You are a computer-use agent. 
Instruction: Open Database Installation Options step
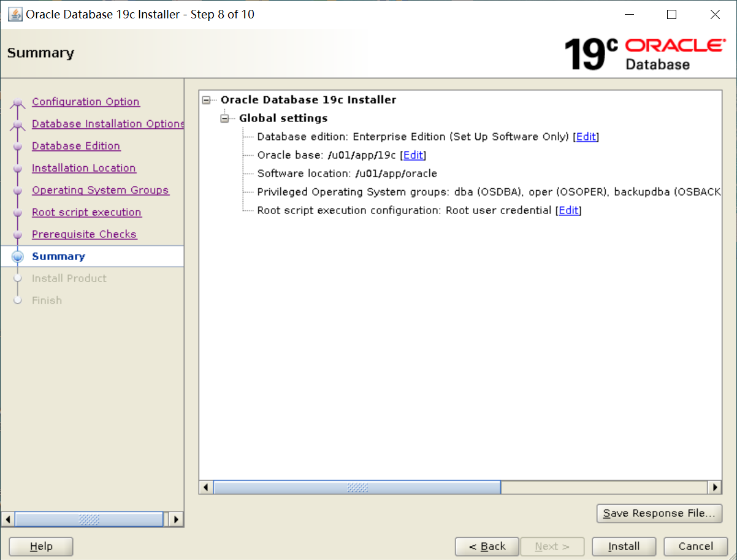pos(108,124)
